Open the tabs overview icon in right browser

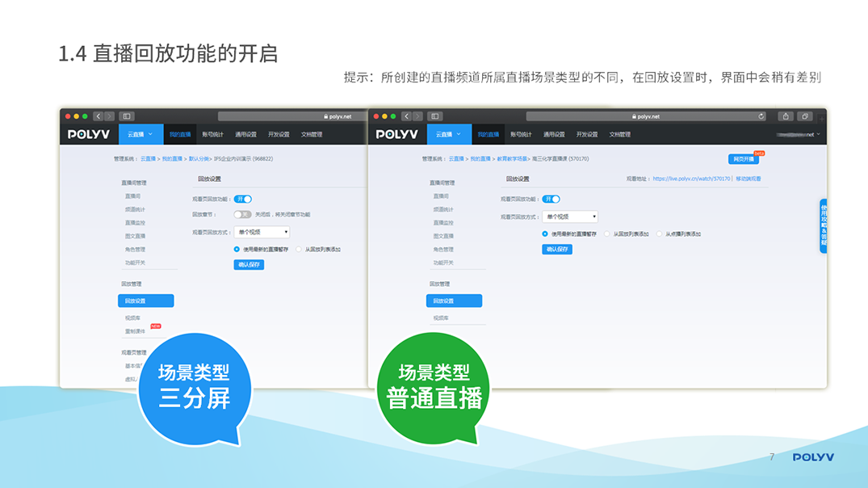tap(805, 116)
